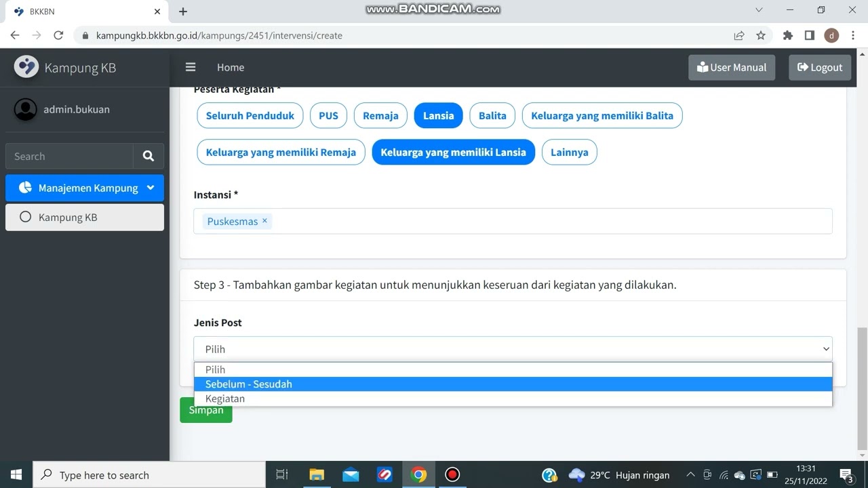
Task: Toggle the PUS participant option
Action: 328,115
